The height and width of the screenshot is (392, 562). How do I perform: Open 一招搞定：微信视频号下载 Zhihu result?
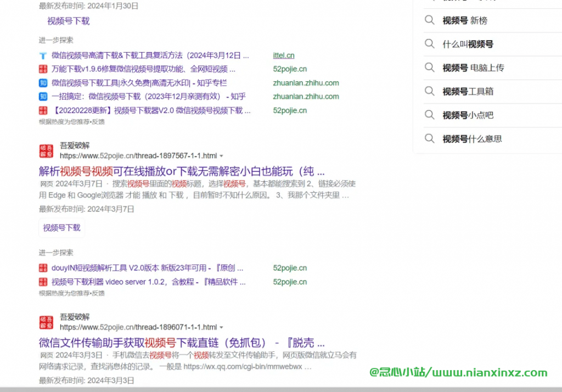(x=148, y=97)
